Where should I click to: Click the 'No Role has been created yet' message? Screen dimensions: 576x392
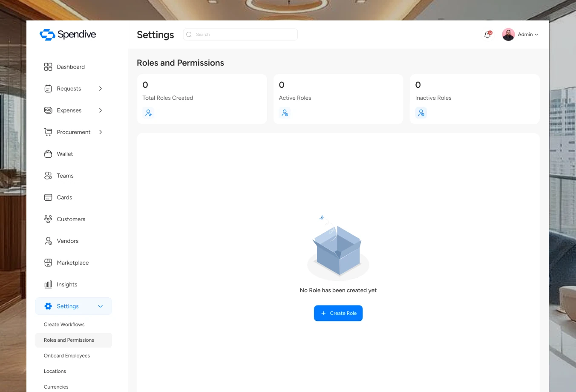click(x=338, y=290)
